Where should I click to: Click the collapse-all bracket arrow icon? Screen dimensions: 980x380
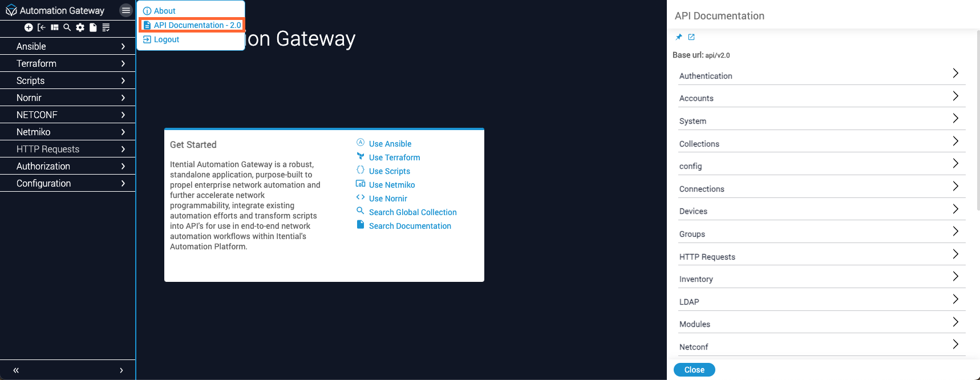(42, 27)
